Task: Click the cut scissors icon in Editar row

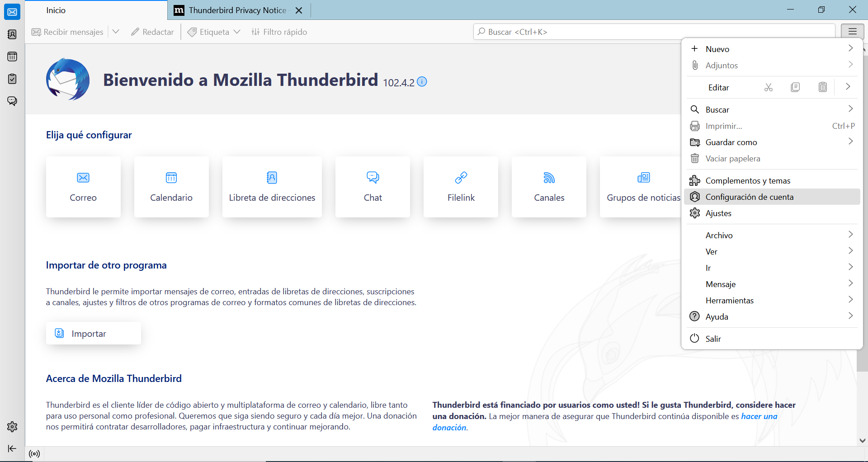Action: point(769,87)
